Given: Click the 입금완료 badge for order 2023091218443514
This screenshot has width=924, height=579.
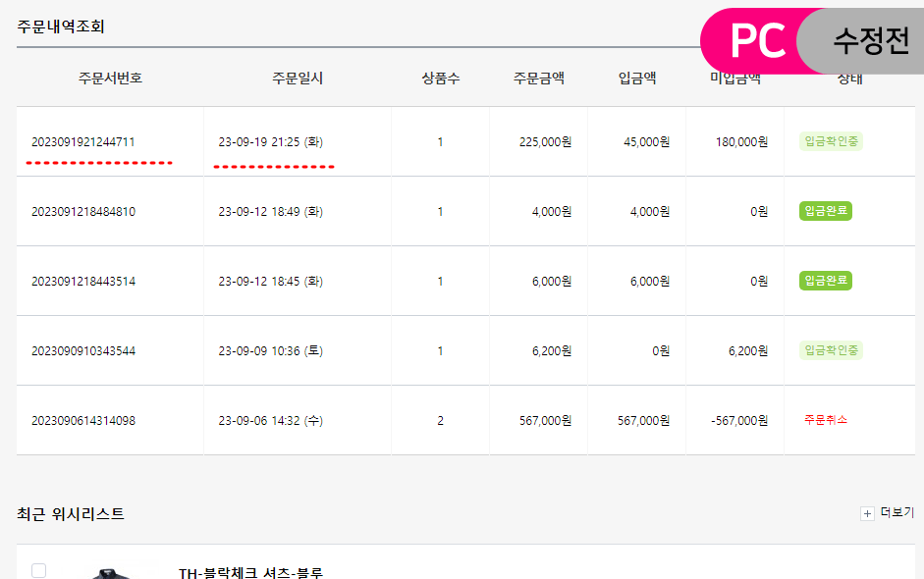Looking at the screenshot, I should [825, 281].
